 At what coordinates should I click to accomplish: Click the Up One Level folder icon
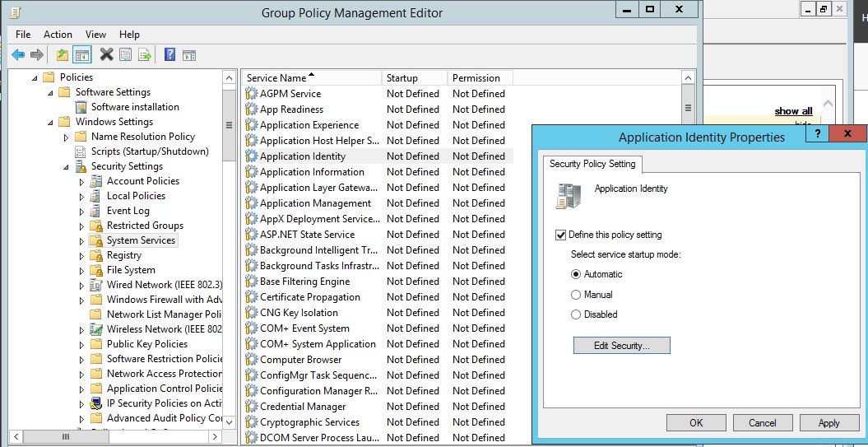pyautogui.click(x=63, y=55)
